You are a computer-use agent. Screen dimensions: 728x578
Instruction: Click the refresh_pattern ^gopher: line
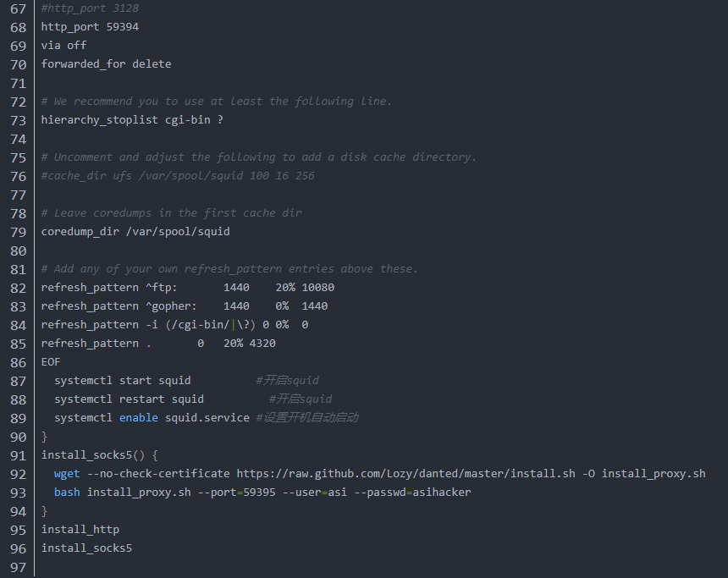tap(185, 306)
